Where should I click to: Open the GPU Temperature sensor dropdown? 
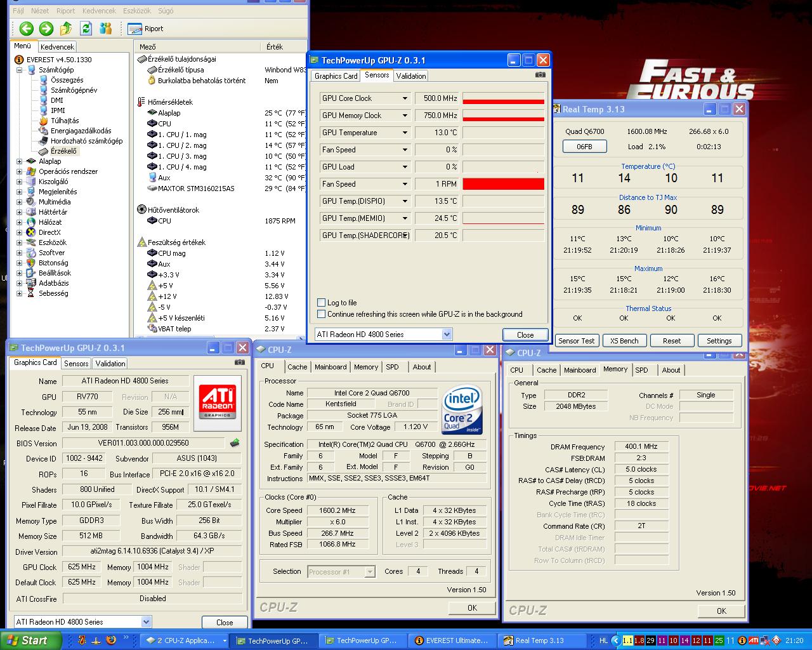coord(405,133)
